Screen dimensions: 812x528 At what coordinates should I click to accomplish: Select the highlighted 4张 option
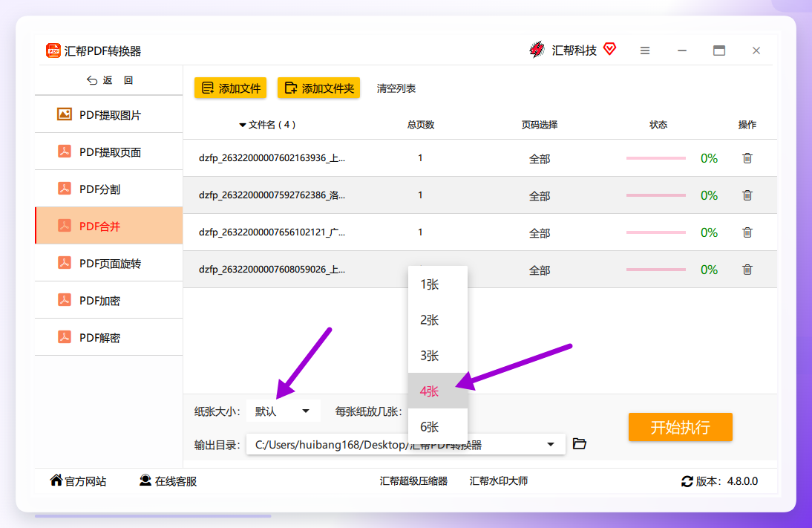click(x=438, y=391)
